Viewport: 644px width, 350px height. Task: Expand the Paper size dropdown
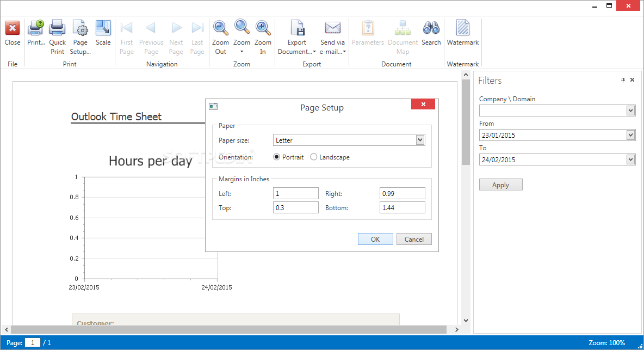pyautogui.click(x=420, y=140)
